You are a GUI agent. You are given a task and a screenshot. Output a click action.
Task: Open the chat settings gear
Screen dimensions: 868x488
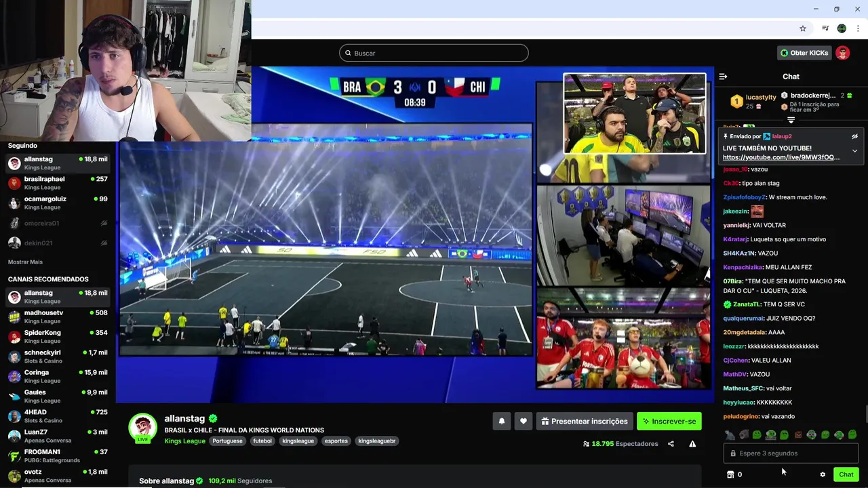point(823,474)
